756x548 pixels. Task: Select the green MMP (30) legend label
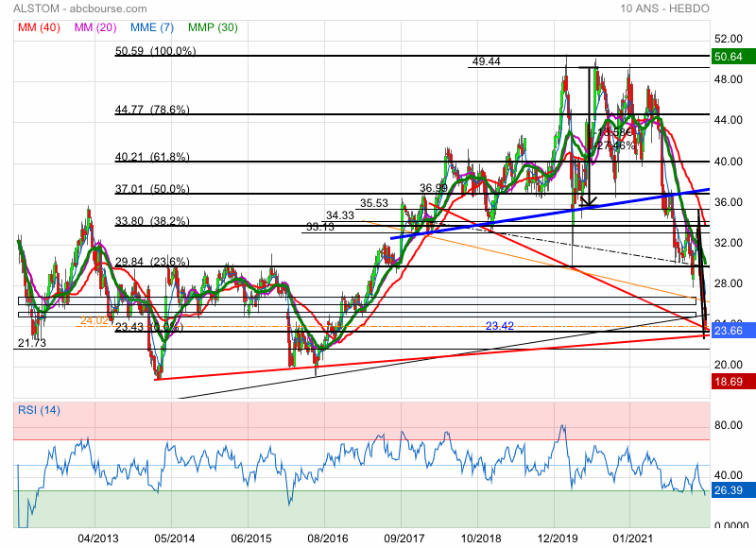click(x=214, y=27)
